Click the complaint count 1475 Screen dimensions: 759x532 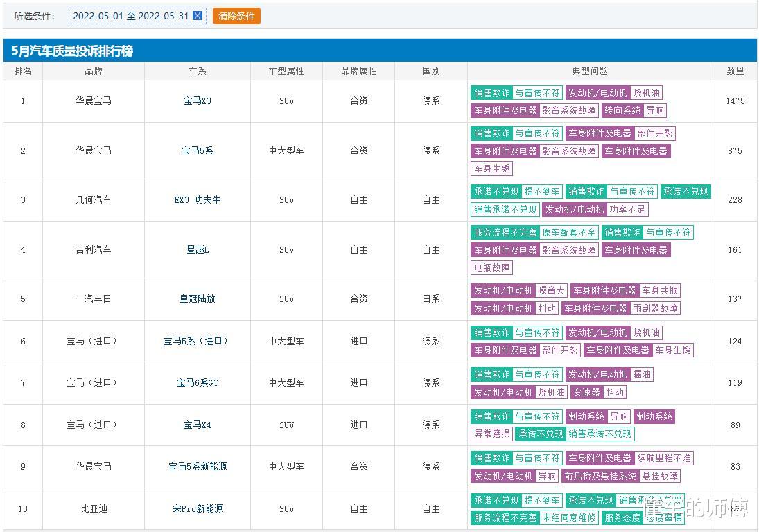pos(735,101)
